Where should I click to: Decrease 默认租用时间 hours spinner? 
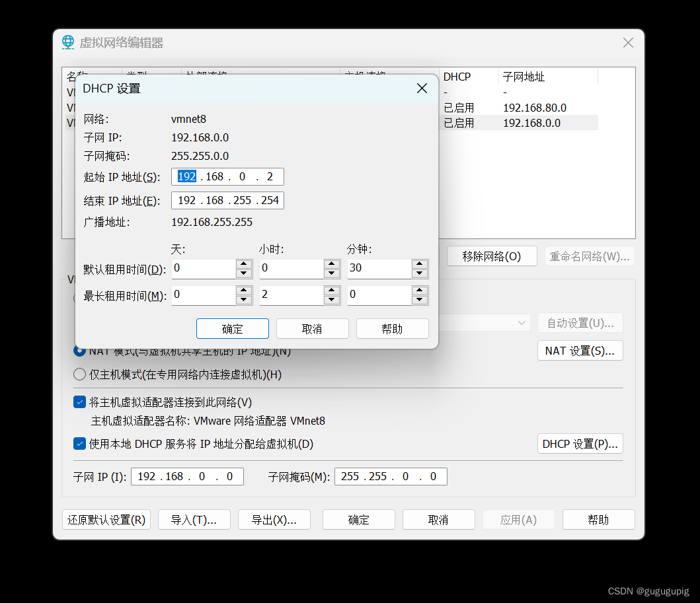[332, 273]
